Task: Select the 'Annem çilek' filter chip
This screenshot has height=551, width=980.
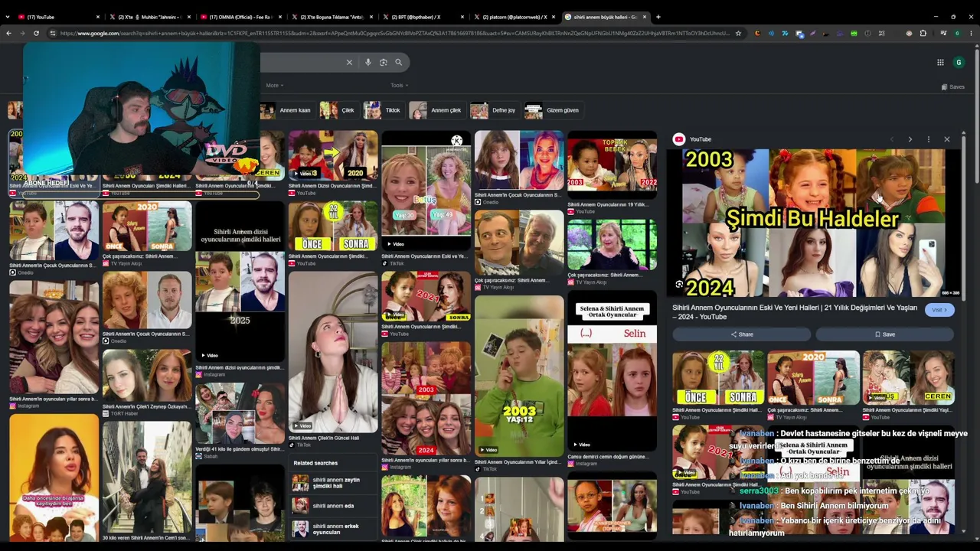Action: click(437, 110)
